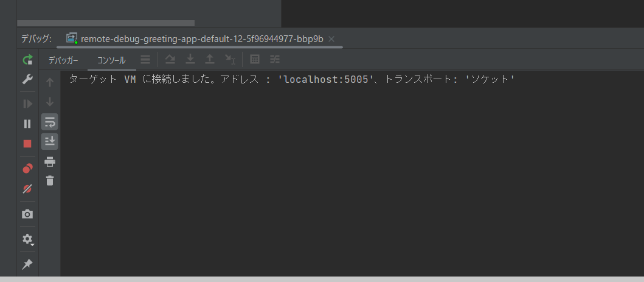
Task: Open debugger settings gear menu
Action: 27,239
